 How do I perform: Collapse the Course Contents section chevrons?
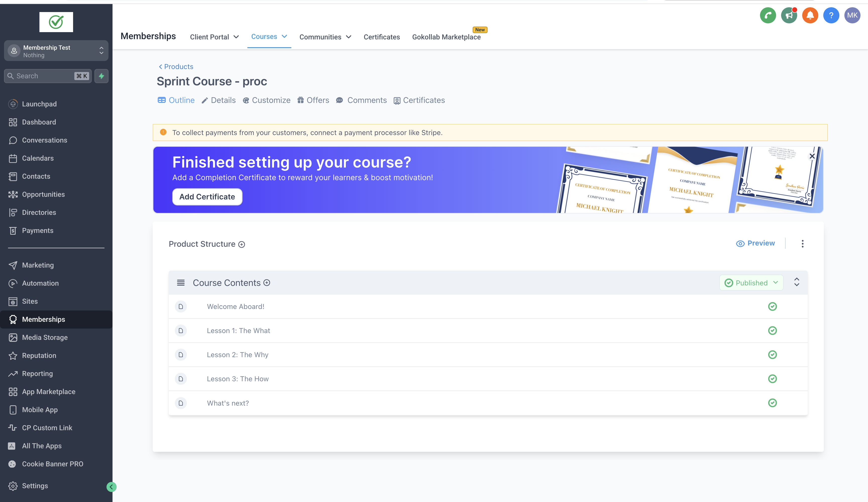(796, 282)
